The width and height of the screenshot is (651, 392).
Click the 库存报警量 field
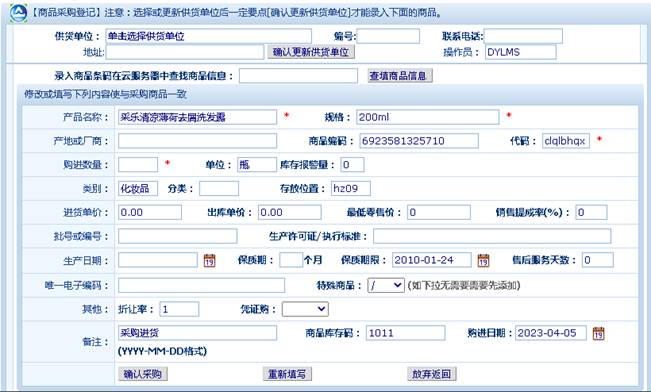pyautogui.click(x=352, y=164)
